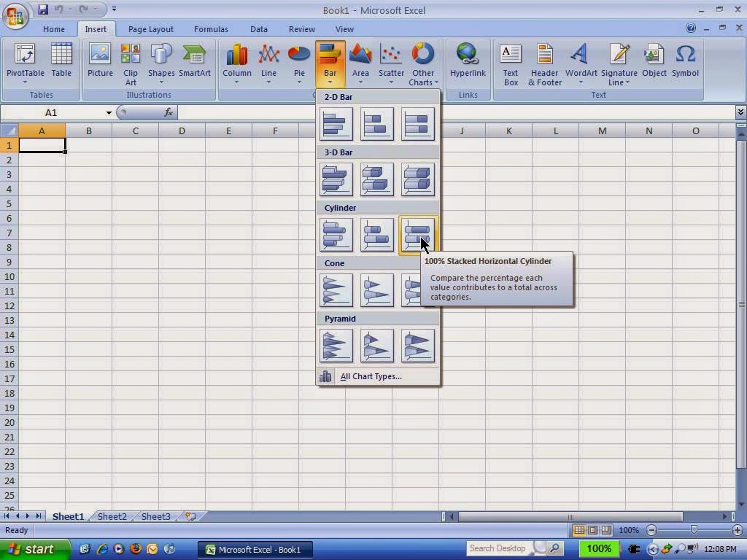The image size is (747, 560).
Task: Choose the 100% Stacked Bar in 3-D icon
Action: [418, 179]
